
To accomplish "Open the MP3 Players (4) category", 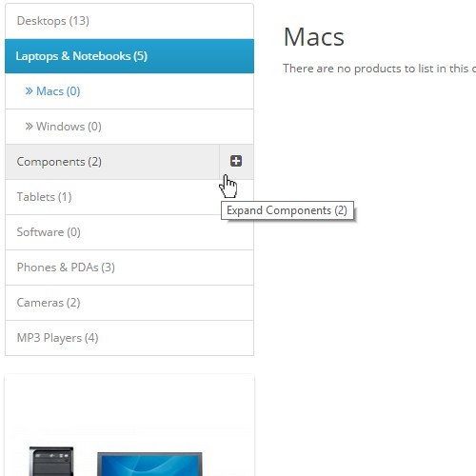I will (129, 338).
